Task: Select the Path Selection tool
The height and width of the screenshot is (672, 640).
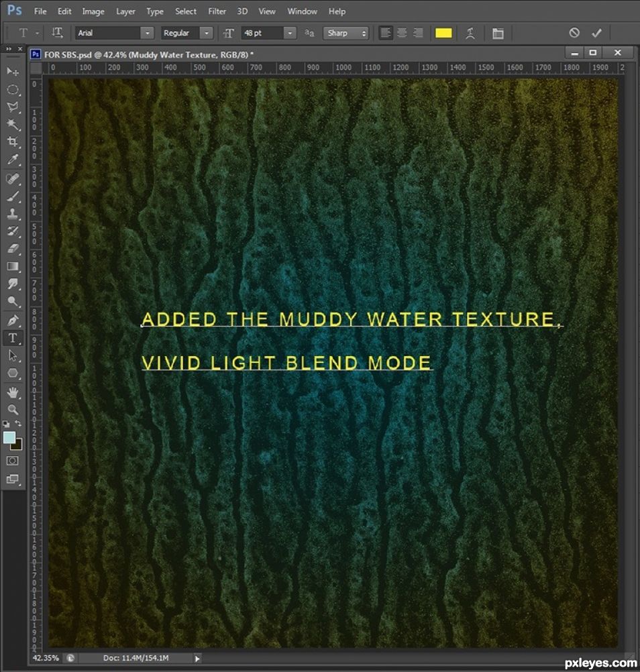Action: pos(13,355)
